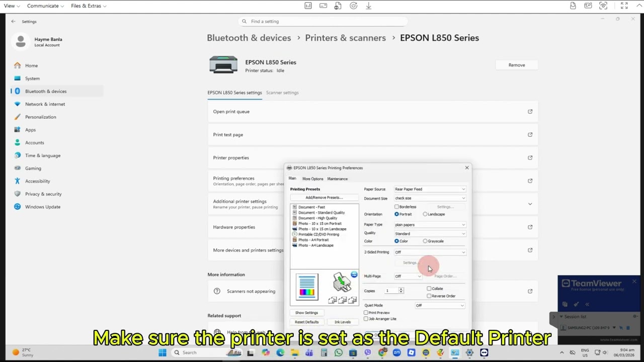Expand Additional printer settings
The height and width of the screenshot is (362, 644).
[530, 204]
